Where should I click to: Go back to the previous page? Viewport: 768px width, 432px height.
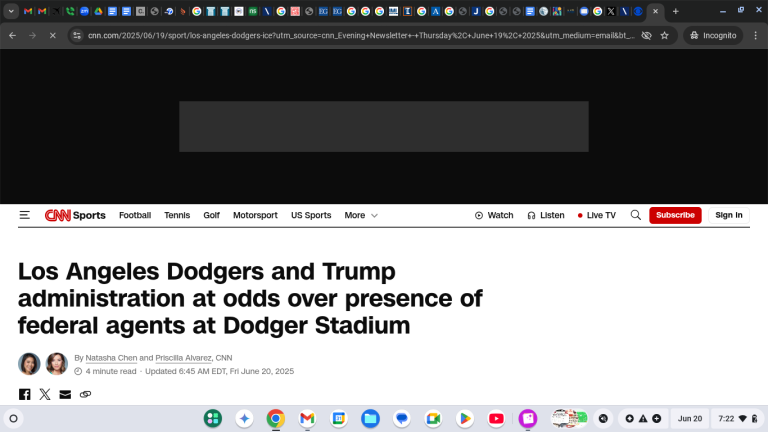click(13, 35)
